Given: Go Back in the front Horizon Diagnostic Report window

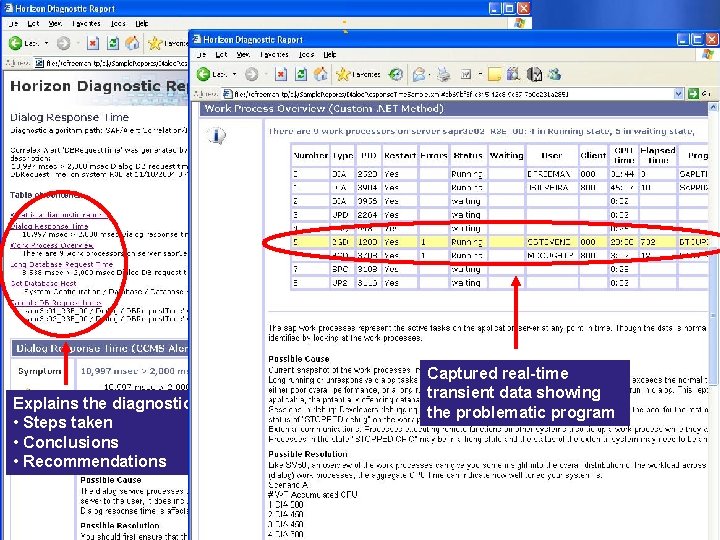Looking at the screenshot, I should pos(204,74).
